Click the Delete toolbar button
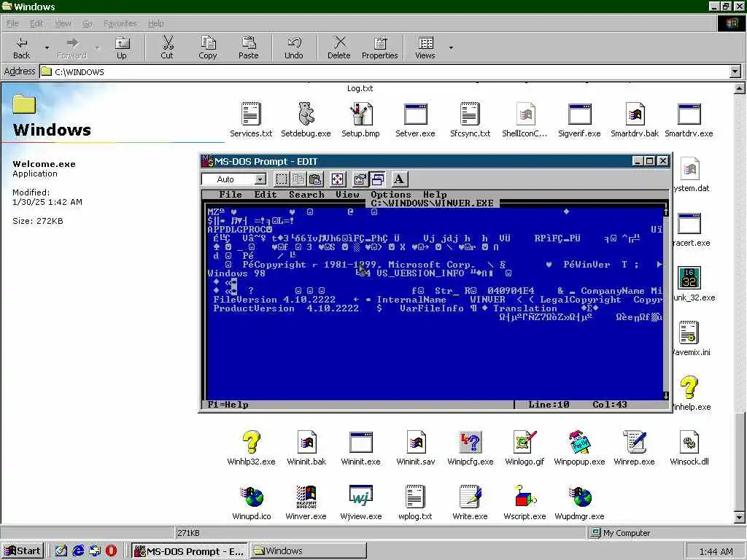The width and height of the screenshot is (747, 560). (x=338, y=47)
